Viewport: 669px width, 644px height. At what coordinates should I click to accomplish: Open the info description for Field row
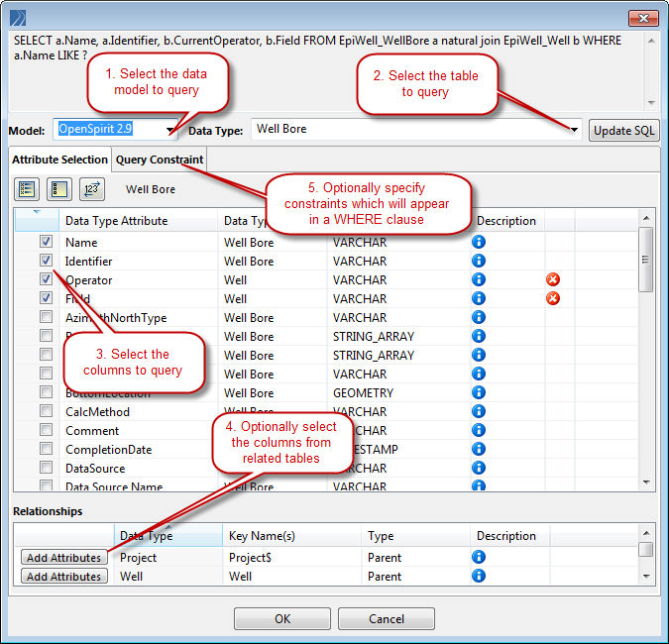click(x=479, y=298)
